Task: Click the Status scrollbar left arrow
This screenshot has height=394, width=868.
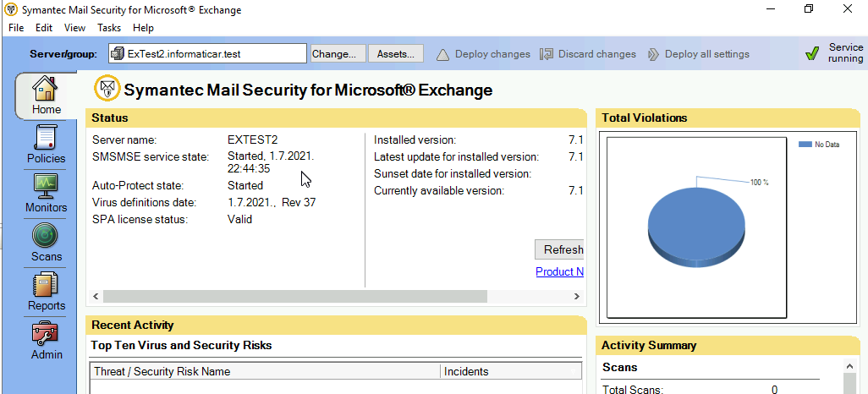Action: click(x=96, y=297)
